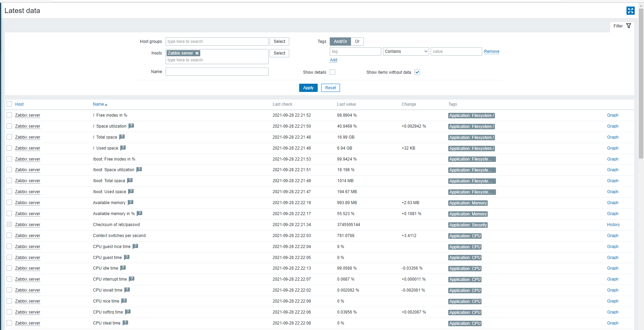Show description for CPU nice time
644x330 pixels.
pos(124,301)
